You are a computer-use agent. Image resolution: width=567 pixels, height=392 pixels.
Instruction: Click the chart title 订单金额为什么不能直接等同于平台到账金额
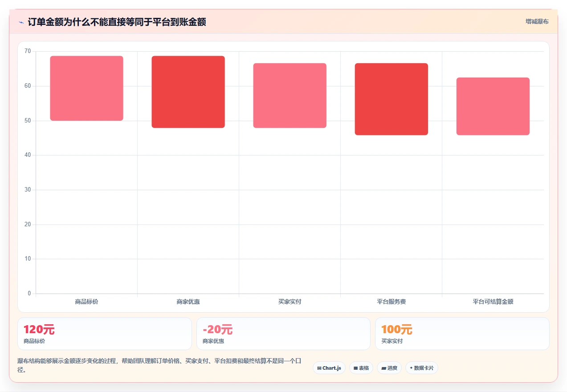(117, 22)
